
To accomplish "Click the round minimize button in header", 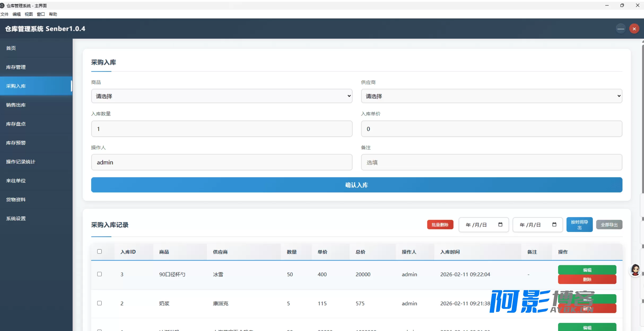I will pyautogui.click(x=621, y=29).
